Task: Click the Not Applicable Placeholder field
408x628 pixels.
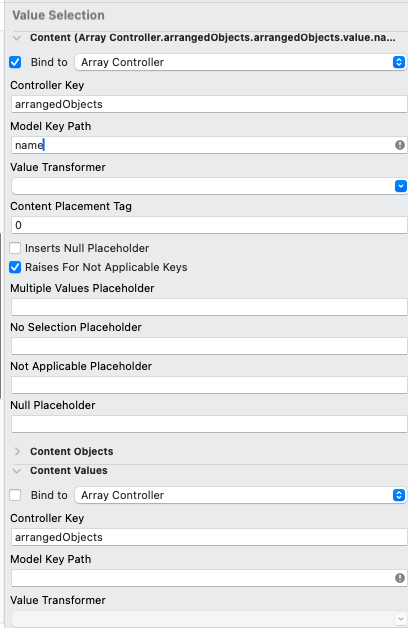Action: pyautogui.click(x=209, y=385)
